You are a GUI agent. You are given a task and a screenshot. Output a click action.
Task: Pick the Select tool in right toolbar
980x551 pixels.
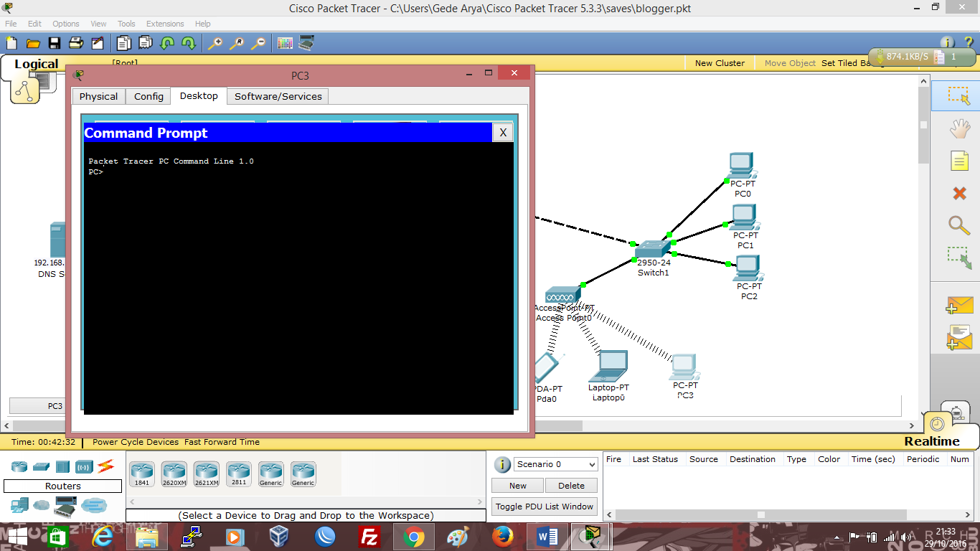click(x=958, y=96)
